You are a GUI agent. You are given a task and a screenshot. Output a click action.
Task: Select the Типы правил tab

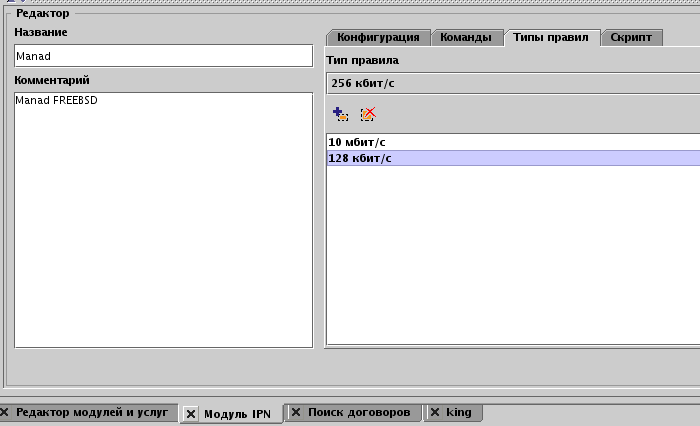552,38
